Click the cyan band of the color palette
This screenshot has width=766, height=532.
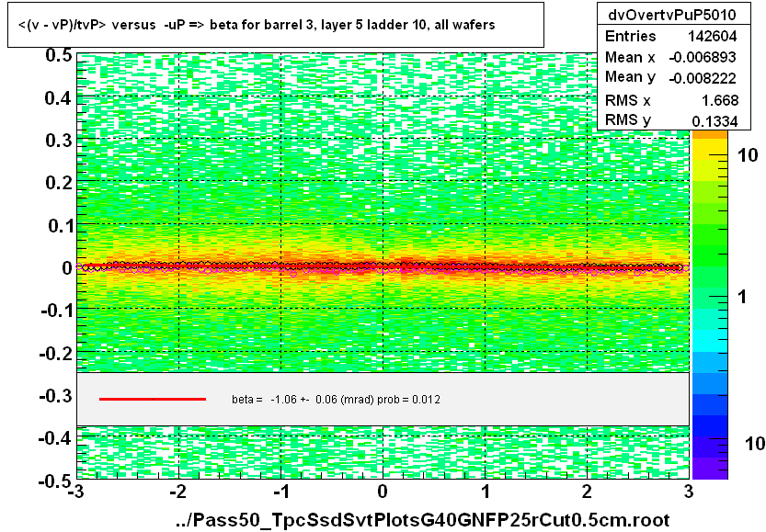pyautogui.click(x=710, y=341)
